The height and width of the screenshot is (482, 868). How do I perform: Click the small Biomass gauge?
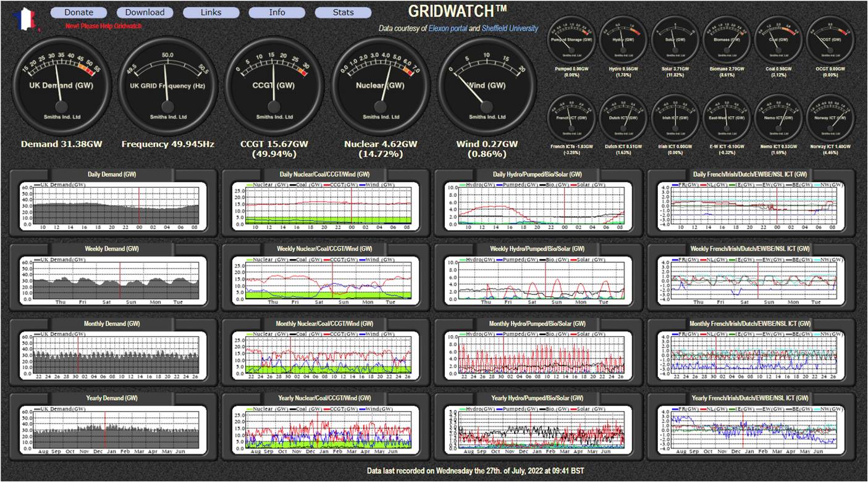[727, 39]
